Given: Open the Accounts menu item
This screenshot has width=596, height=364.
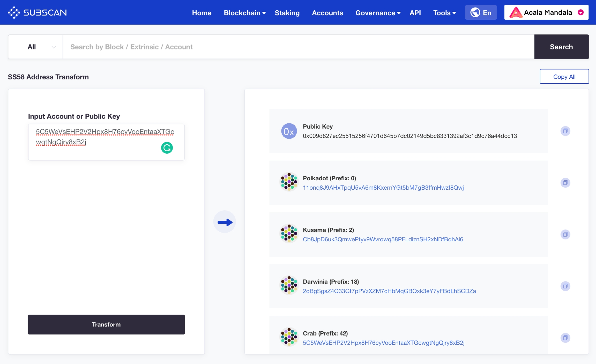Looking at the screenshot, I should [x=327, y=13].
